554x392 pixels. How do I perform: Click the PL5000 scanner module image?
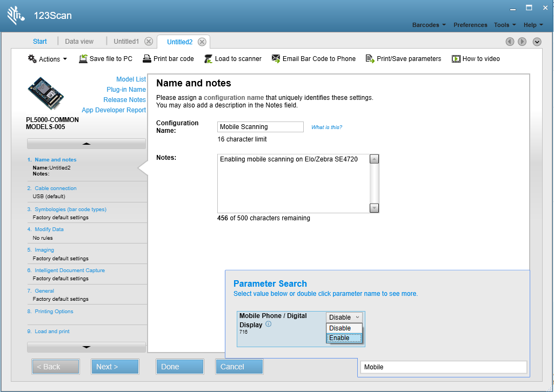[45, 93]
